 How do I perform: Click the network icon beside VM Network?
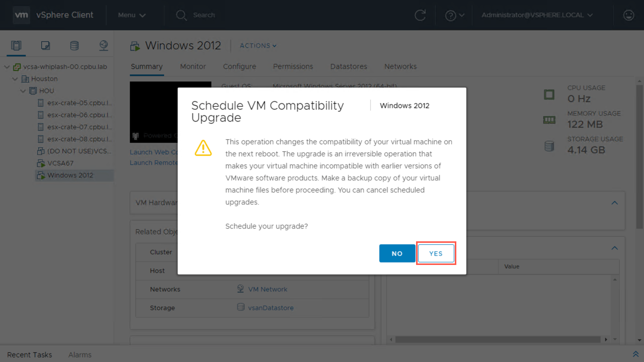(x=241, y=289)
